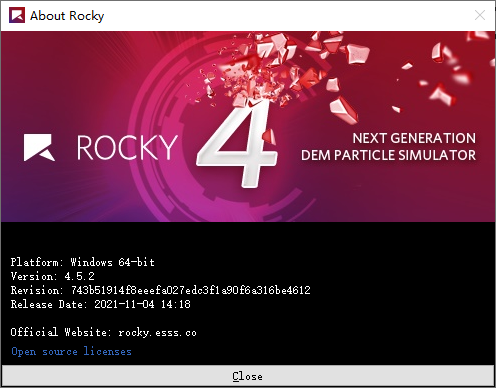The height and width of the screenshot is (388, 496).
Task: Click the DEM PARTICLE SIMULATOR banner text
Action: pos(388,155)
